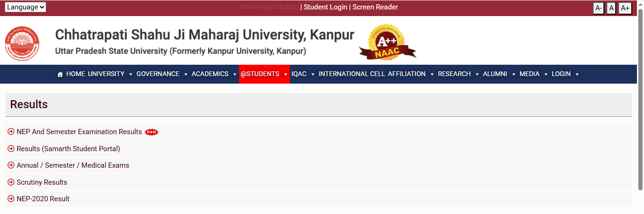Open the UNIVERSITY menu item

(106, 74)
